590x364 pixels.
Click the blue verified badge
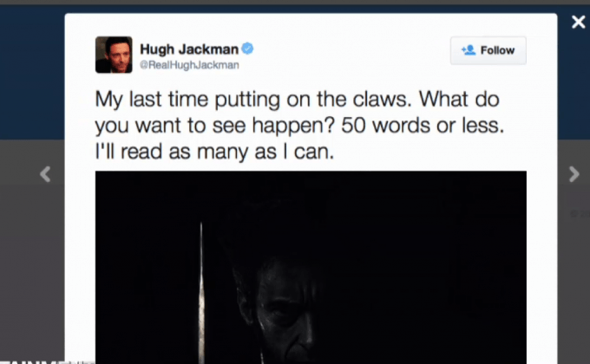(x=247, y=49)
